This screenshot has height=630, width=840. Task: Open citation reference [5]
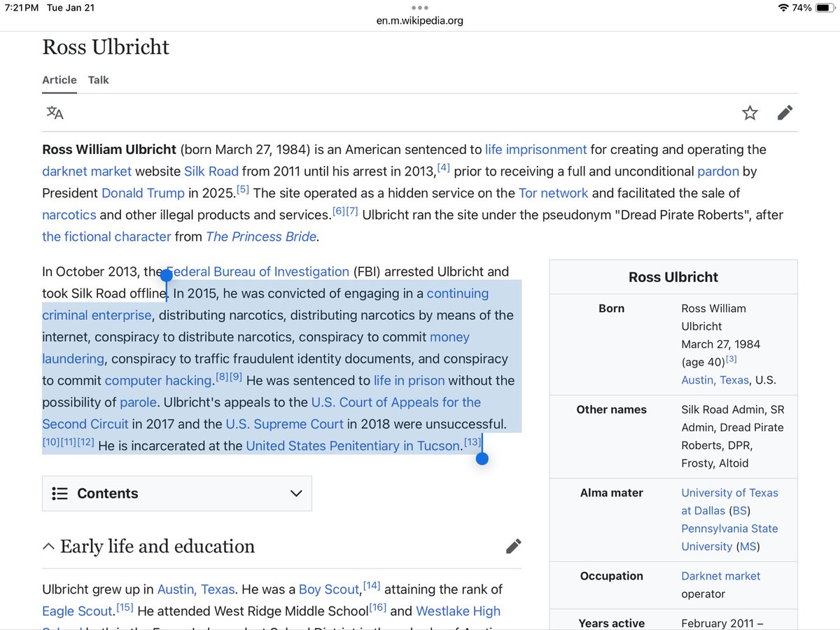(x=242, y=189)
